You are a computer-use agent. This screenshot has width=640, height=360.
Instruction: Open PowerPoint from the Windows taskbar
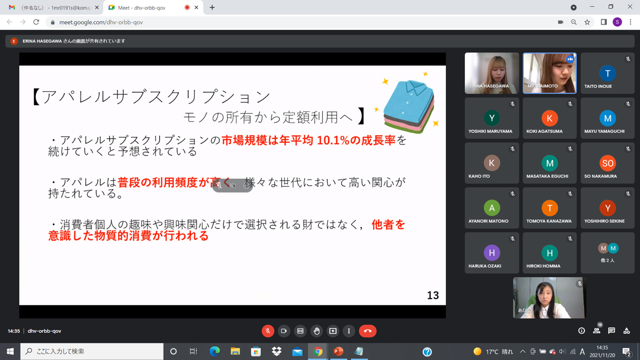pos(338,351)
